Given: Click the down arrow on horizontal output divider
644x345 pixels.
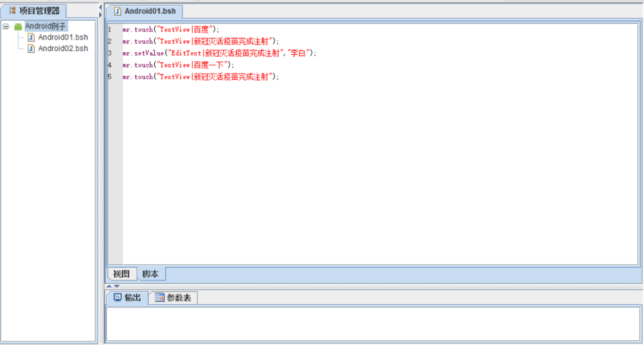Looking at the screenshot, I should coord(117,286).
